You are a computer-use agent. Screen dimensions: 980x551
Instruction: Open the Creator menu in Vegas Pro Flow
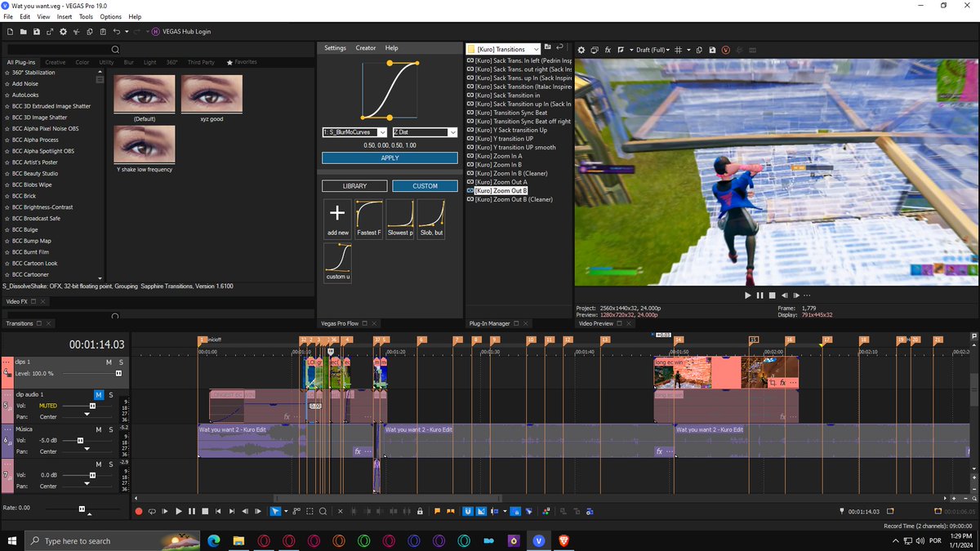(366, 48)
